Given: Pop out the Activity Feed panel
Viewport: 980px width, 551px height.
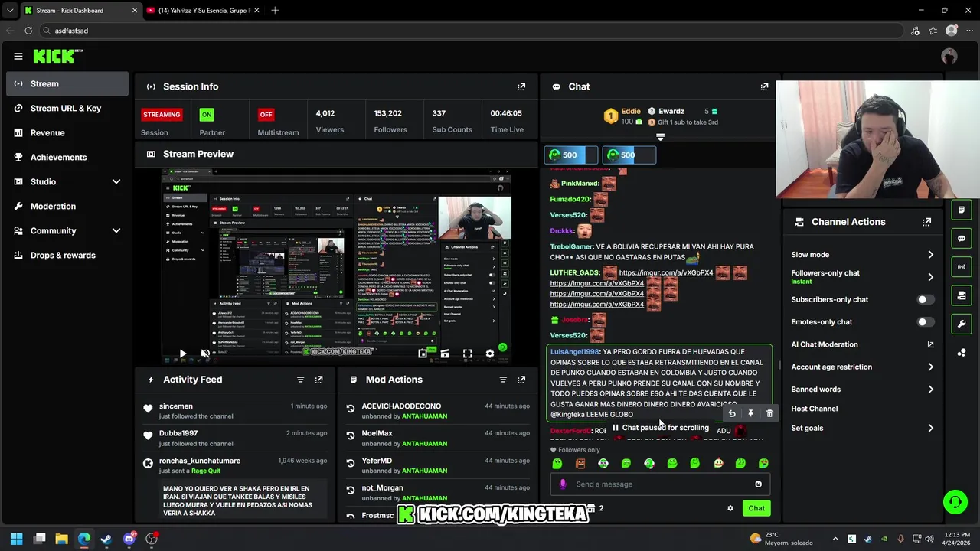Looking at the screenshot, I should pos(319,380).
